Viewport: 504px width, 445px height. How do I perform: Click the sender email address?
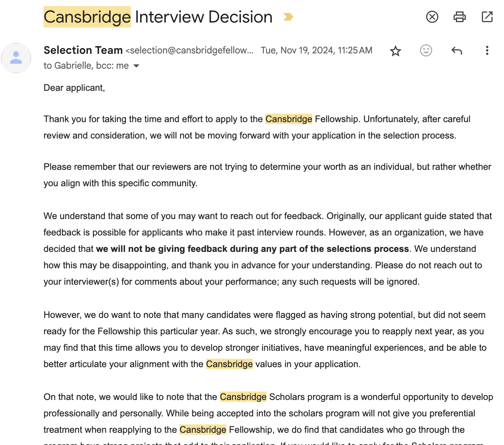click(x=190, y=50)
